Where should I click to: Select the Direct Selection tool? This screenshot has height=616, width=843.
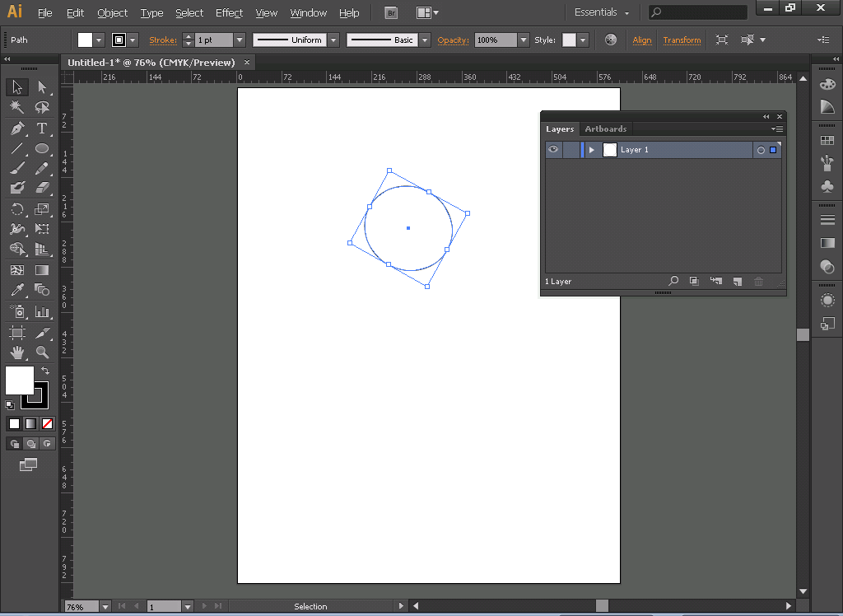[x=42, y=87]
